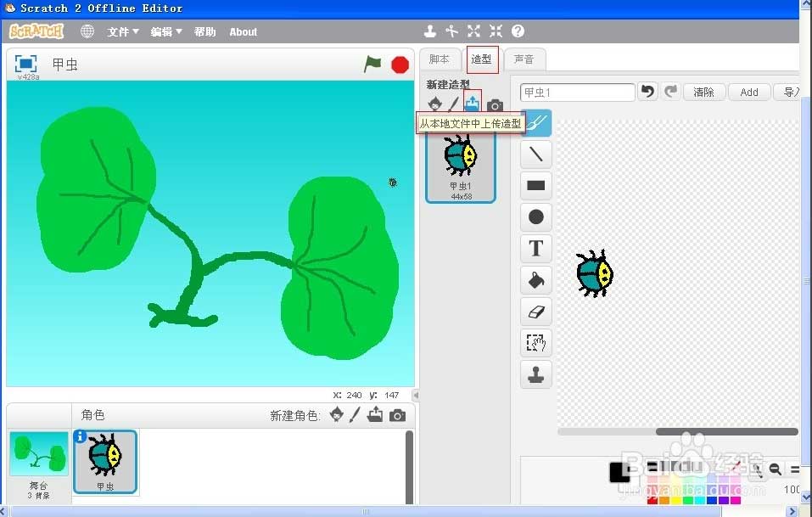Select the 甲虫 sprite in the sprite list
The image size is (812, 517).
point(106,462)
